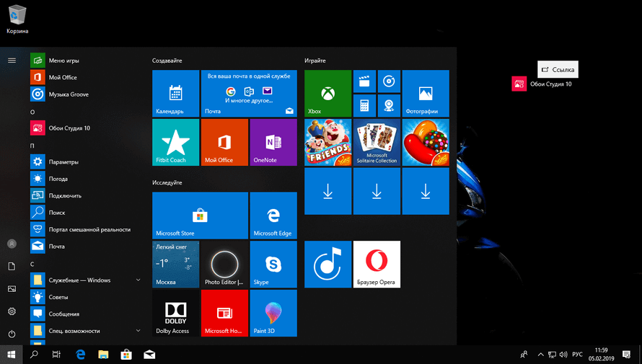Open the Skype tile
Image resolution: width=642 pixels, height=364 pixels.
click(x=273, y=264)
